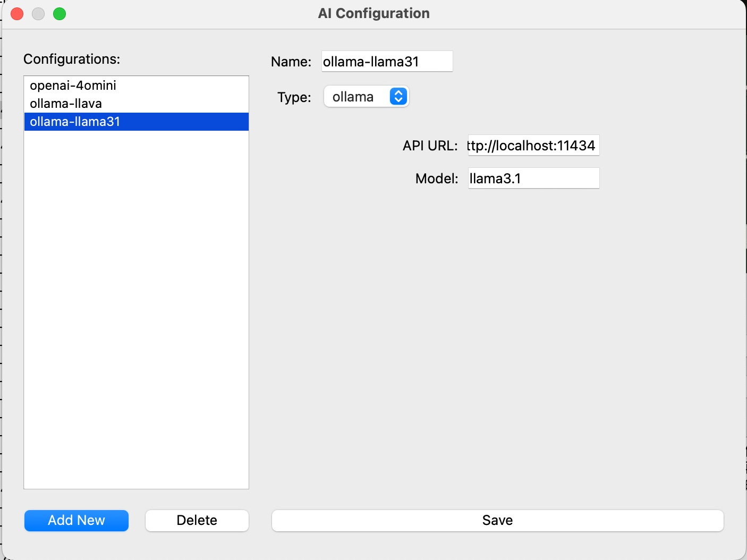Select the ollama-llama31 configuration
747x560 pixels.
coord(136,122)
